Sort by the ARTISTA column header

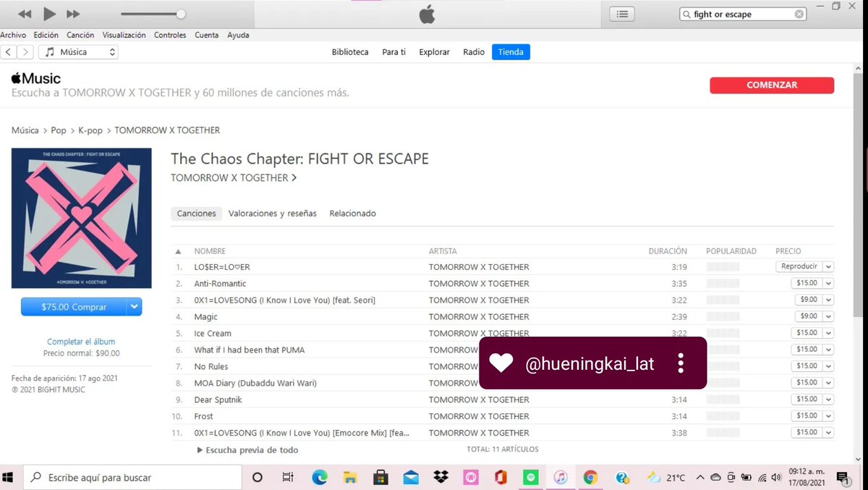443,251
